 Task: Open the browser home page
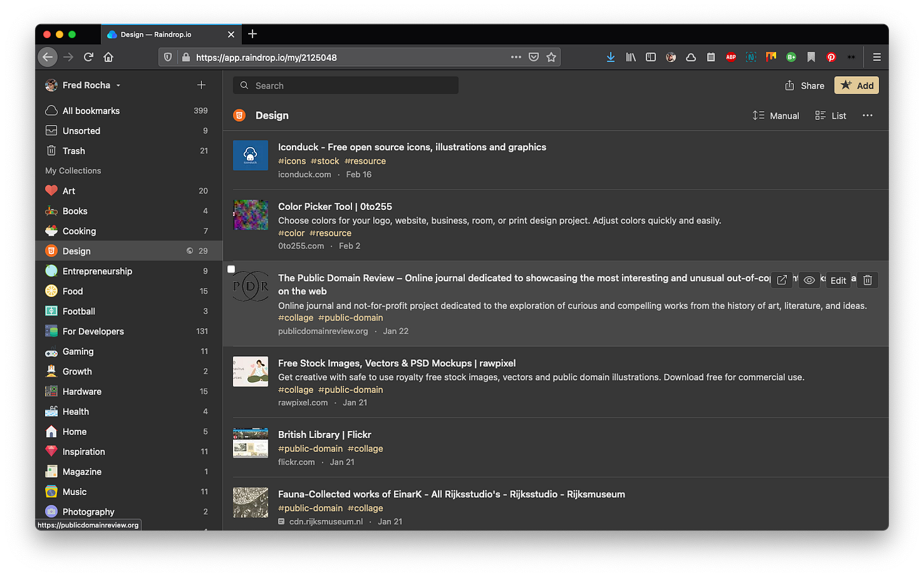point(109,57)
